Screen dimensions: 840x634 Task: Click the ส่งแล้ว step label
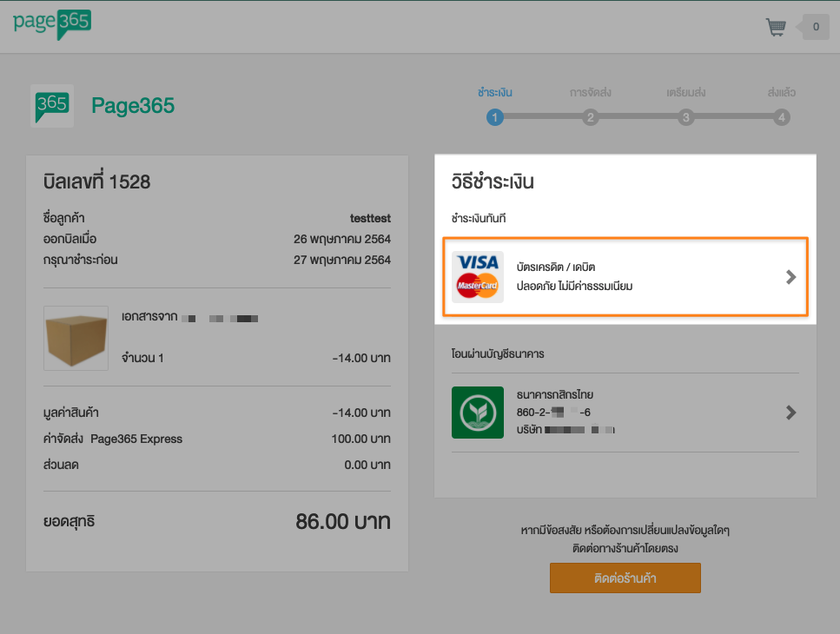pos(782,92)
